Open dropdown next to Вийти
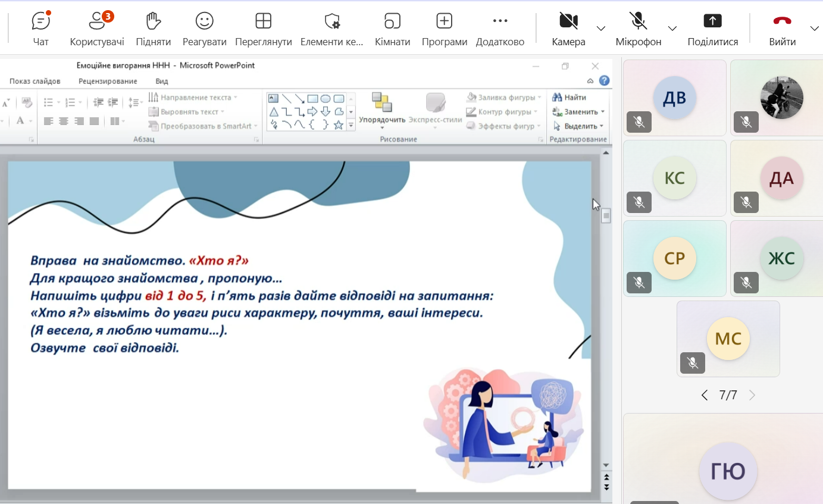The height and width of the screenshot is (504, 823). 815,29
